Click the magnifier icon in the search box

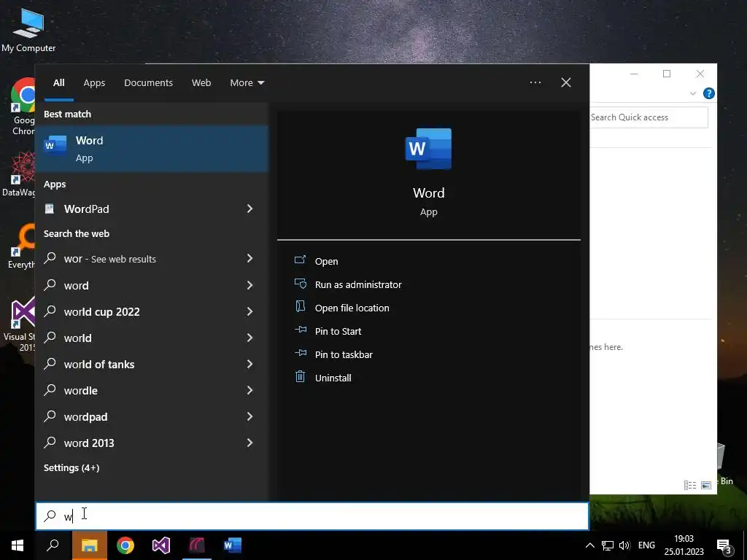(x=50, y=516)
